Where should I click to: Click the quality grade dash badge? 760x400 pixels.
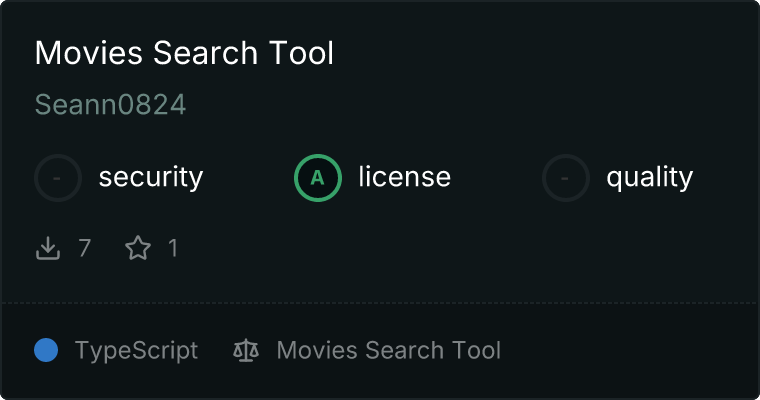(x=566, y=178)
